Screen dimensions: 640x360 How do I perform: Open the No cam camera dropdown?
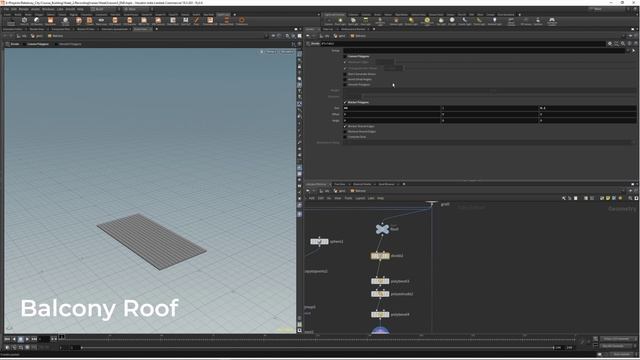[x=287, y=52]
